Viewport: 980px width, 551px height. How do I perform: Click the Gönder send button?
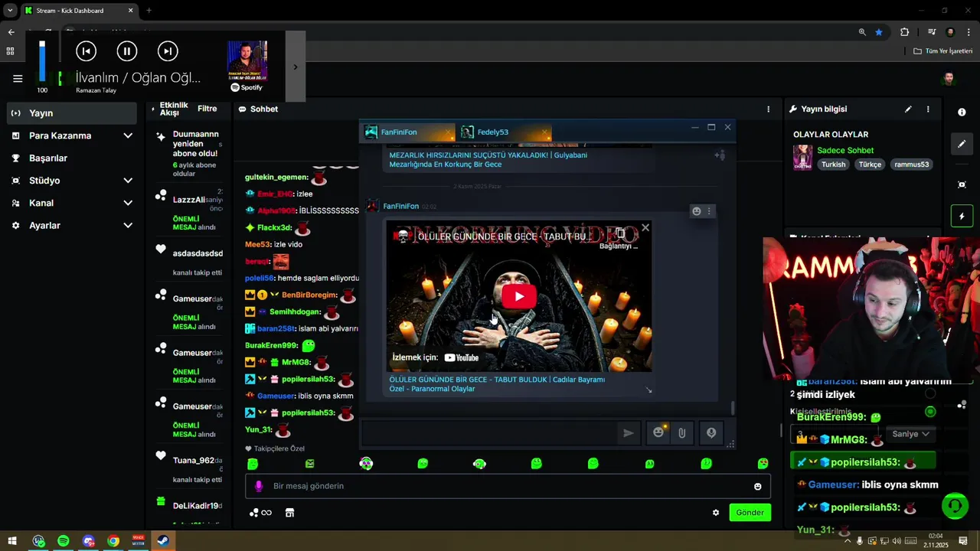coord(750,513)
